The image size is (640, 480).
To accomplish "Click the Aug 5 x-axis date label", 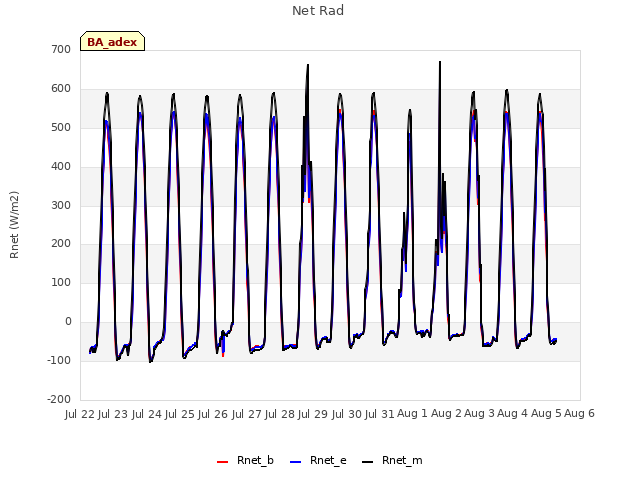I will point(546,414).
